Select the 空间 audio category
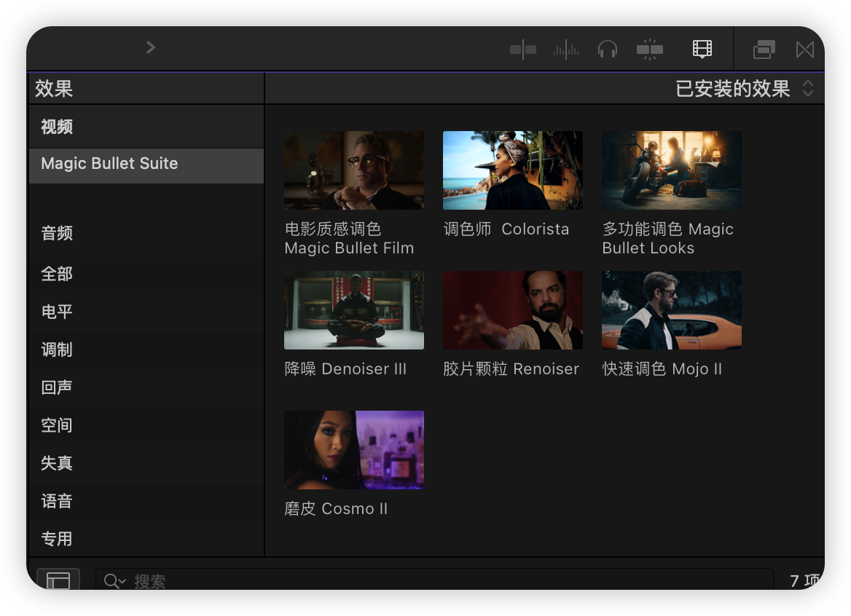 146,425
